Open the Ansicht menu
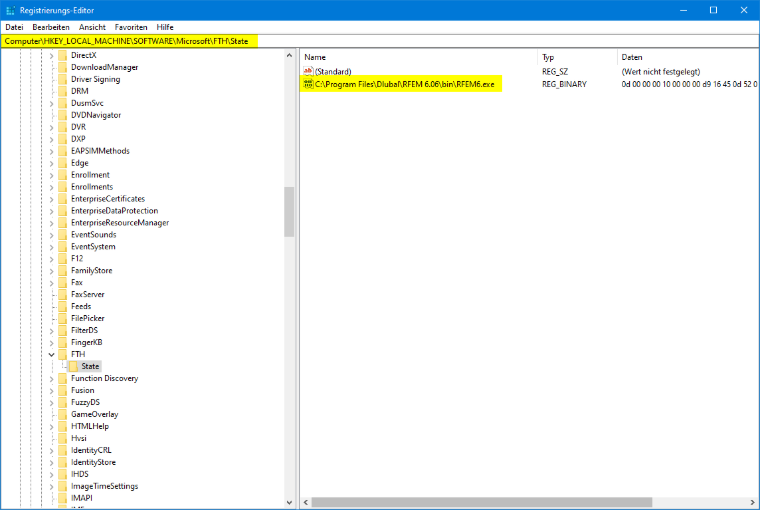 (x=92, y=27)
